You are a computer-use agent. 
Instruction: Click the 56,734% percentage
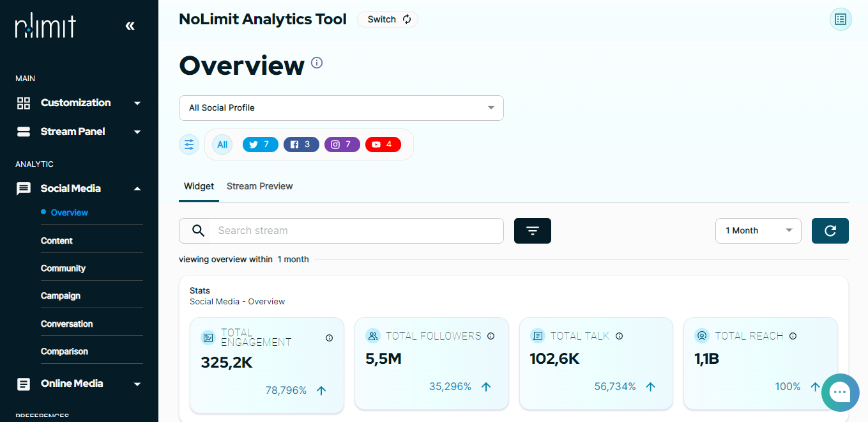coord(615,387)
